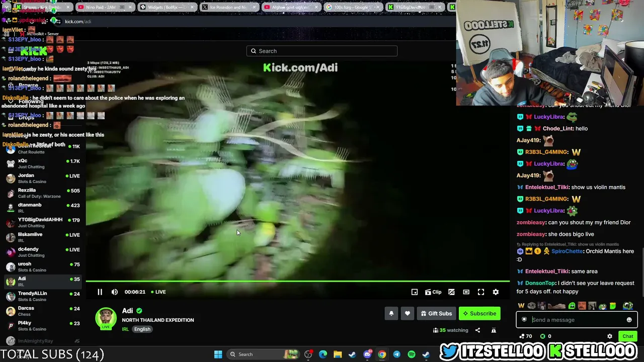Create a Clip of the stream
This screenshot has height=362, width=644.
coord(433,292)
